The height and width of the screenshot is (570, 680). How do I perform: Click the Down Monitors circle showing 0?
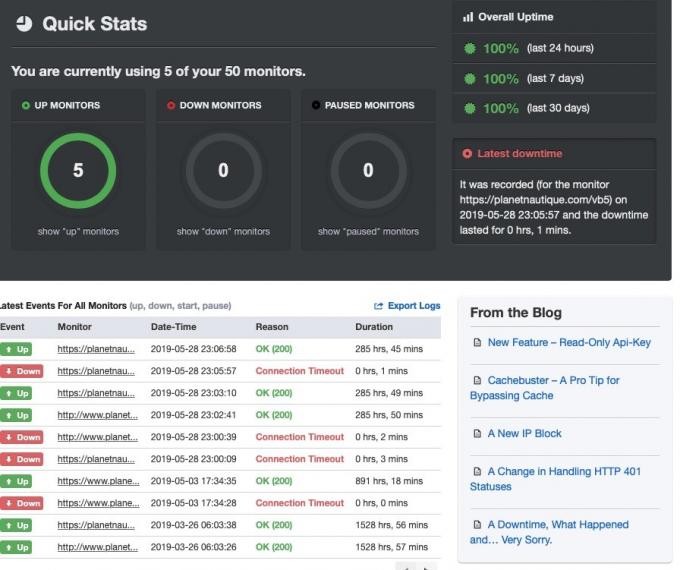[x=222, y=171]
